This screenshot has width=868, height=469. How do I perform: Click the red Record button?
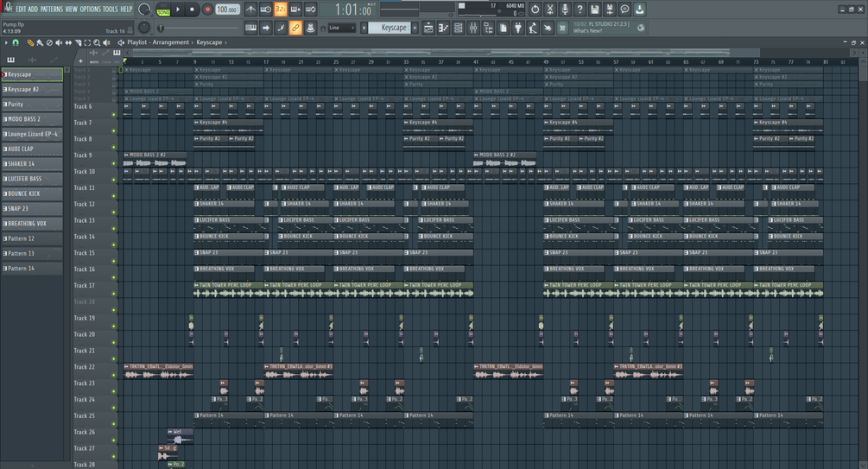[207, 10]
